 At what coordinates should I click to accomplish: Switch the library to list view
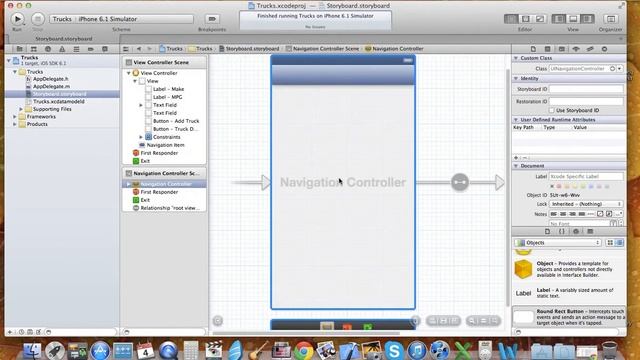pos(619,242)
